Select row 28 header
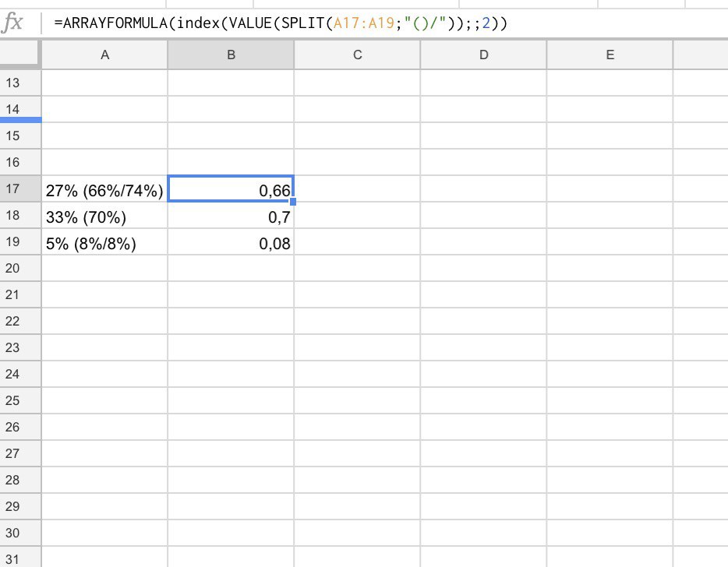 click(20, 480)
